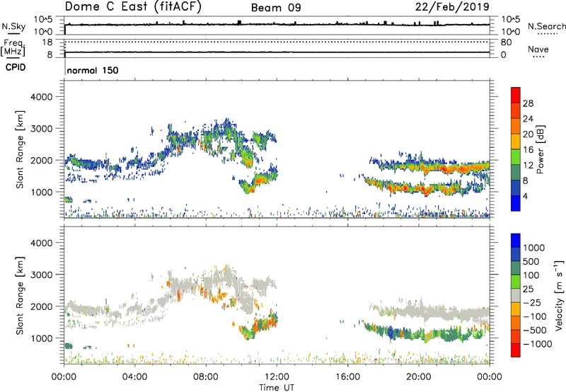Click the "Freq. [MHz]" axis label
566x392 pixels.
tap(13, 47)
